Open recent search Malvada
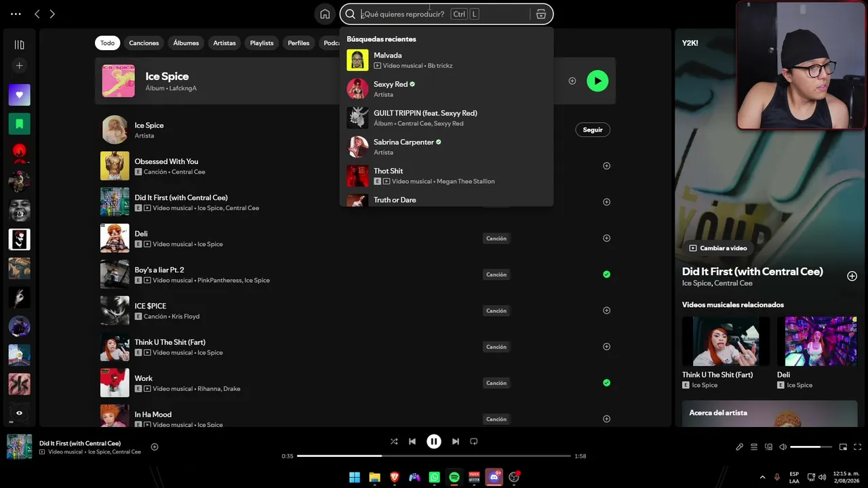868x488 pixels. (446, 60)
